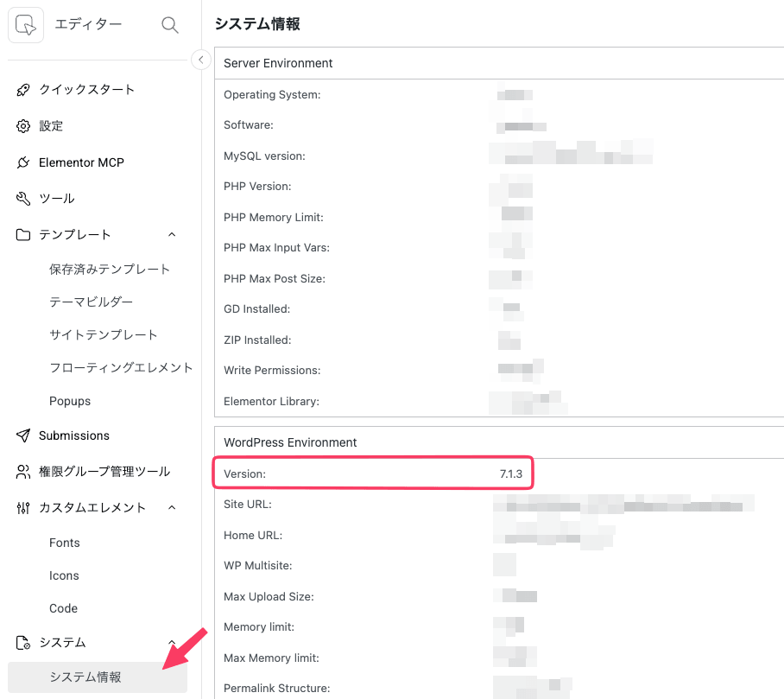Click the plug icon for Elementor MCP
The height and width of the screenshot is (699, 784).
(23, 162)
